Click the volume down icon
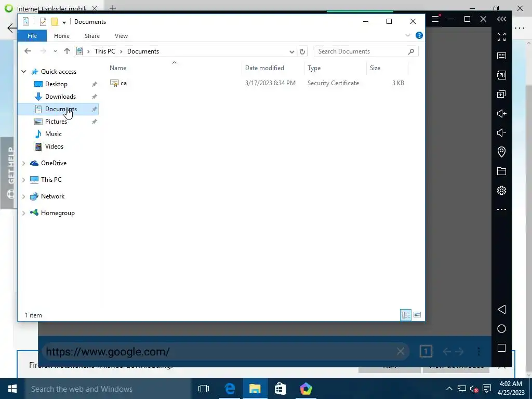Screen dimensions: 532x399 point(501,132)
